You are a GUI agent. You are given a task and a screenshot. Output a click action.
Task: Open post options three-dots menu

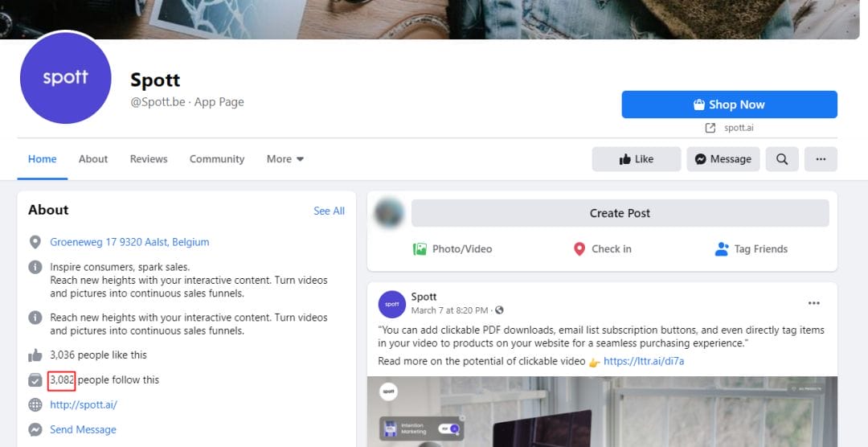point(813,304)
